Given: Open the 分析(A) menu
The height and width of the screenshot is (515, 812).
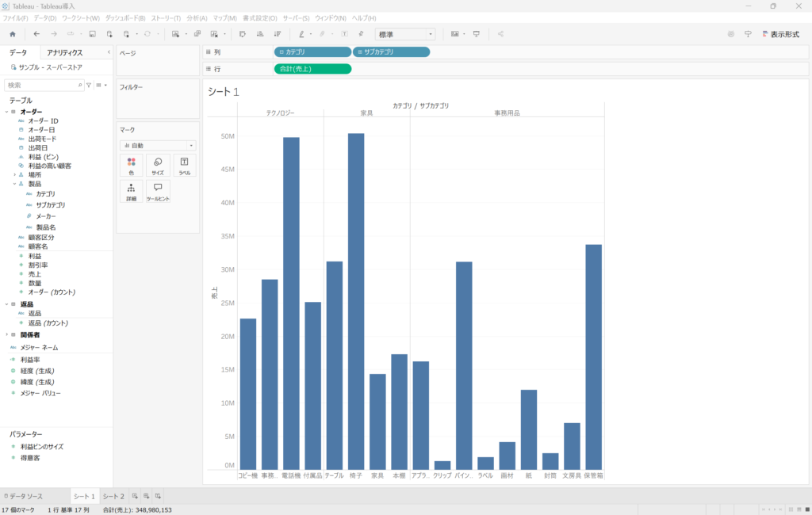Looking at the screenshot, I should [197, 17].
